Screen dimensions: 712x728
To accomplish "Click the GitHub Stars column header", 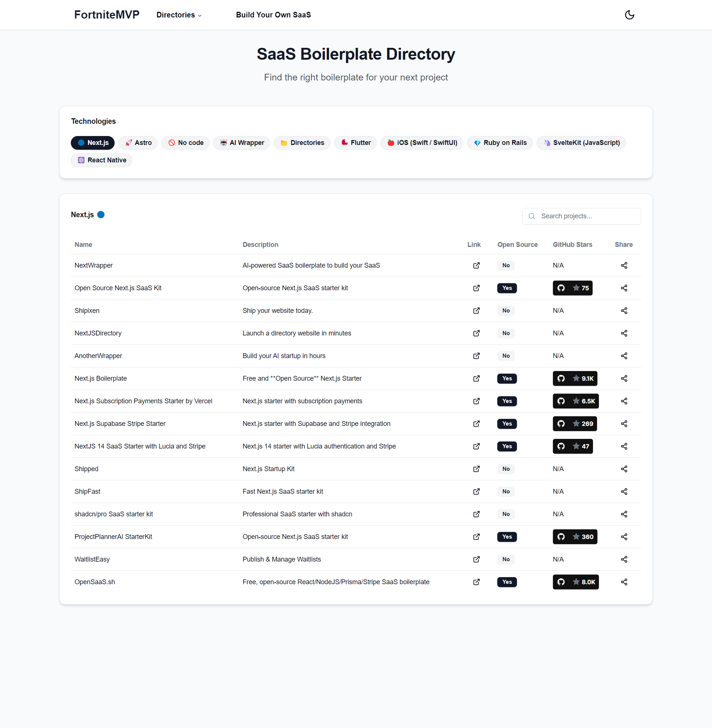I will pos(573,245).
